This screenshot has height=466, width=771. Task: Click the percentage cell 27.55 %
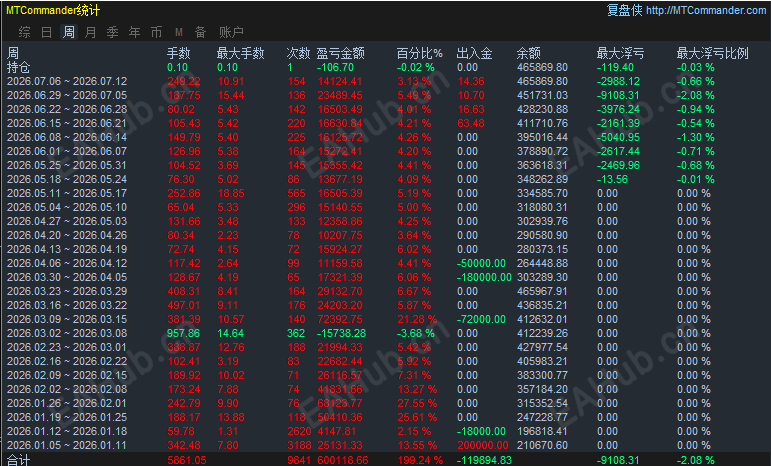click(x=417, y=404)
